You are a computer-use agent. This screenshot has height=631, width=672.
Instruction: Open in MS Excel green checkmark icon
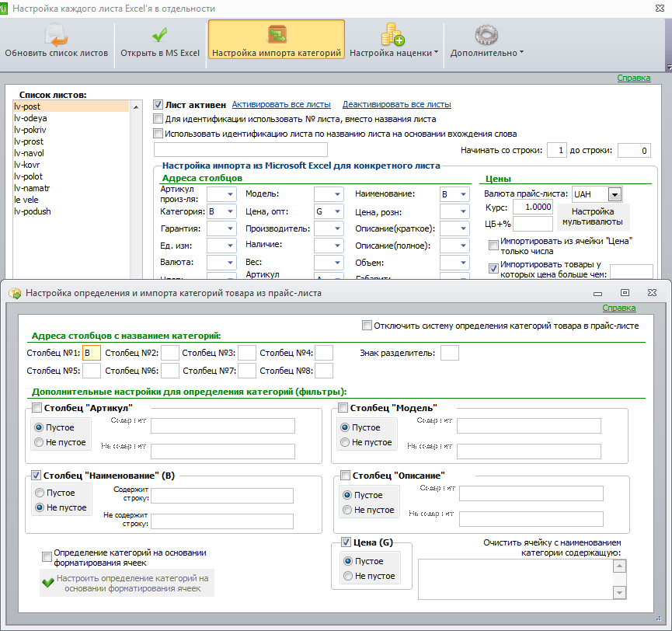click(160, 35)
